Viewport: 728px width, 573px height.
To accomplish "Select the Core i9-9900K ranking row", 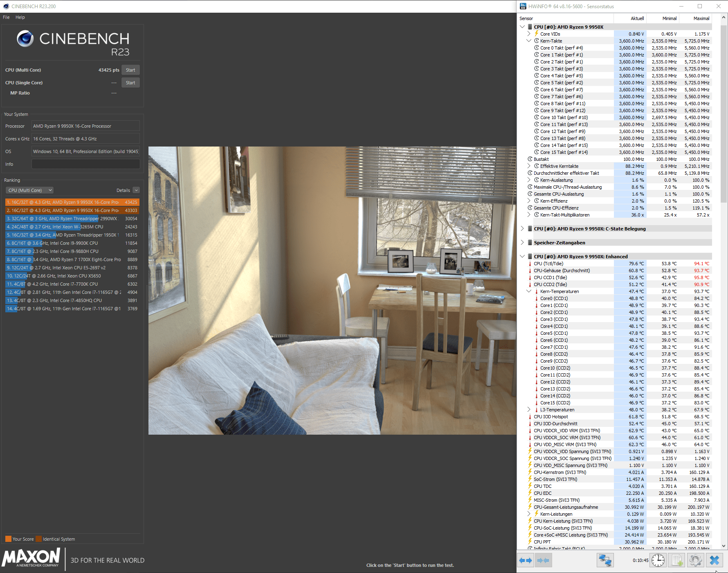I will click(72, 243).
